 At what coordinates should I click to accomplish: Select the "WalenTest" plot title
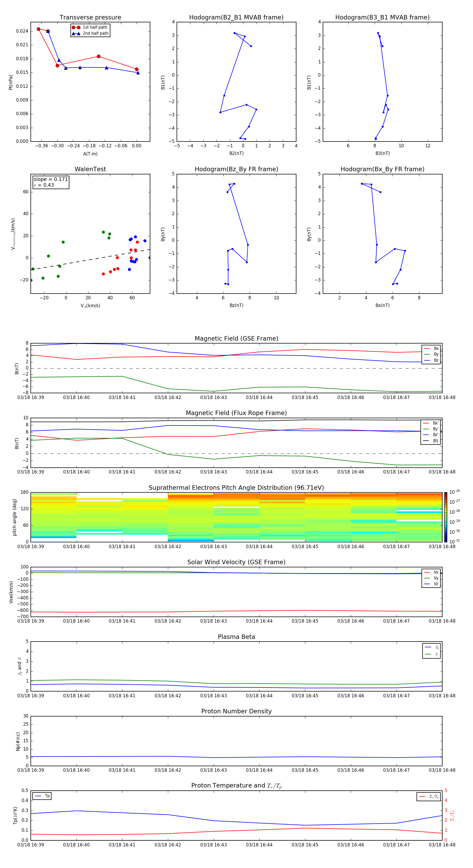(90, 169)
